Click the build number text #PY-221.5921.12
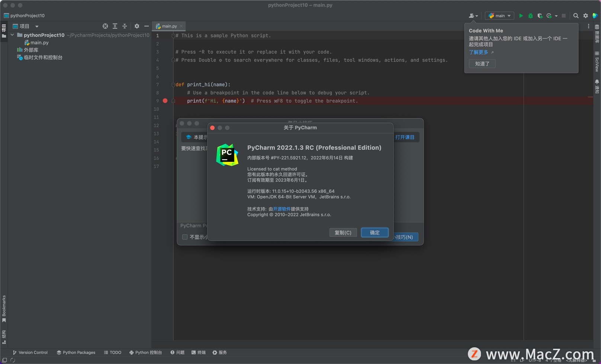Image resolution: width=601 pixels, height=364 pixels. pyautogui.click(x=289, y=158)
